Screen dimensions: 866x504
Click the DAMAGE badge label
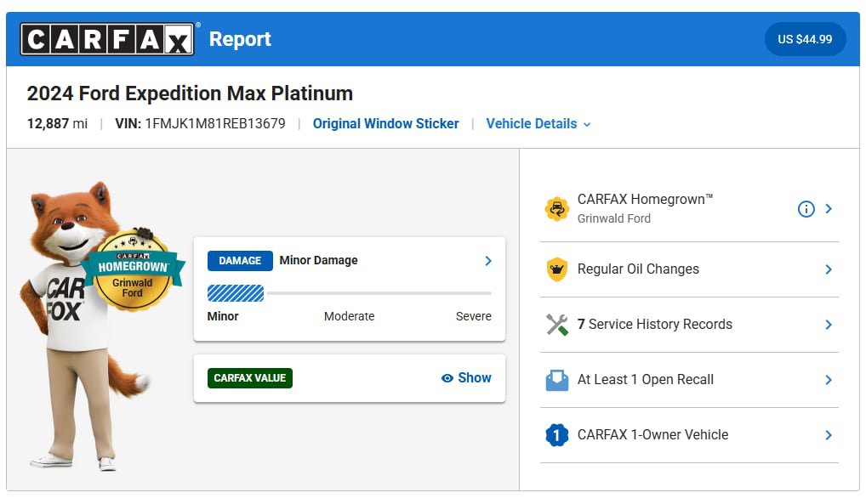[240, 261]
